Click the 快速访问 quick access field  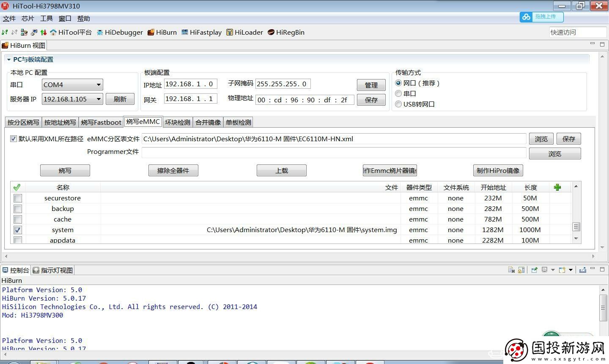click(578, 32)
